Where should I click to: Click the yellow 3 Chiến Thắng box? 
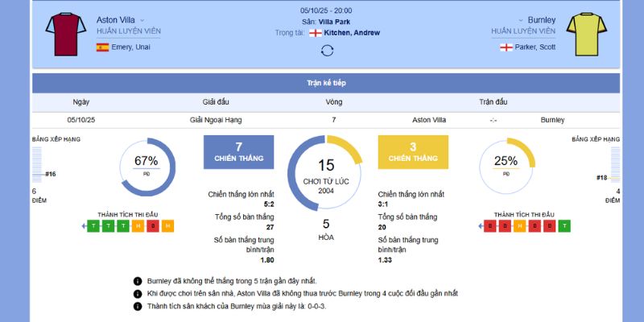click(x=413, y=151)
